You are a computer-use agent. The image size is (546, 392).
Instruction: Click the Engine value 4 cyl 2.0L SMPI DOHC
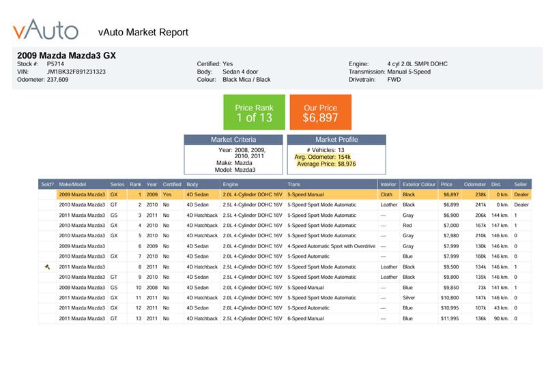click(417, 64)
